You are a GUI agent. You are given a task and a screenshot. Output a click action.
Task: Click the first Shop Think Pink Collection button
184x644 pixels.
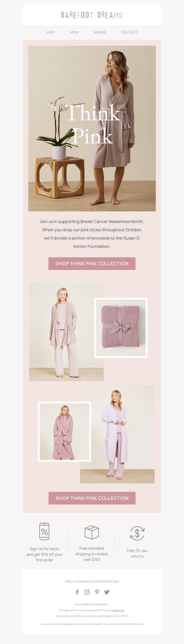[92, 263]
